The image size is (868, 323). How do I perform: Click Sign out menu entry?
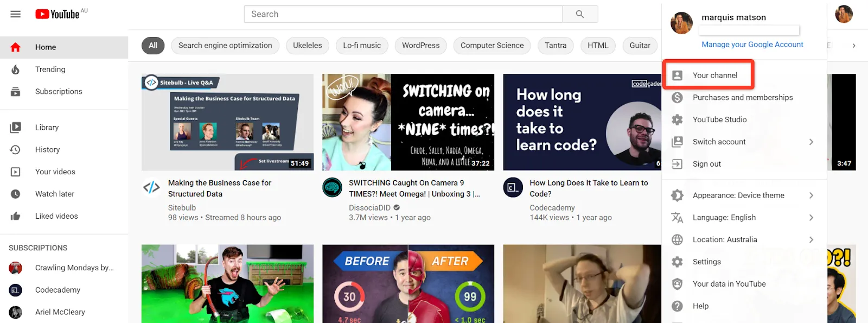744,164
